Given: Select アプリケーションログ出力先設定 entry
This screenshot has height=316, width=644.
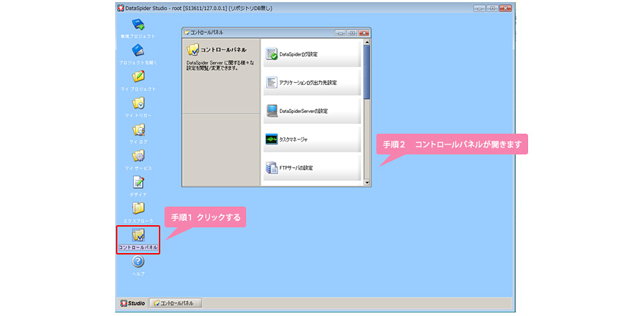Looking at the screenshot, I should [312, 82].
